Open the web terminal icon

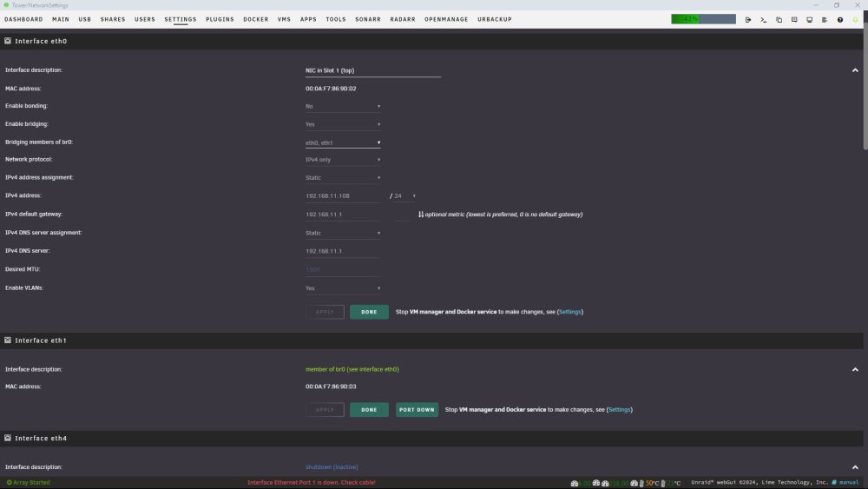click(x=763, y=19)
